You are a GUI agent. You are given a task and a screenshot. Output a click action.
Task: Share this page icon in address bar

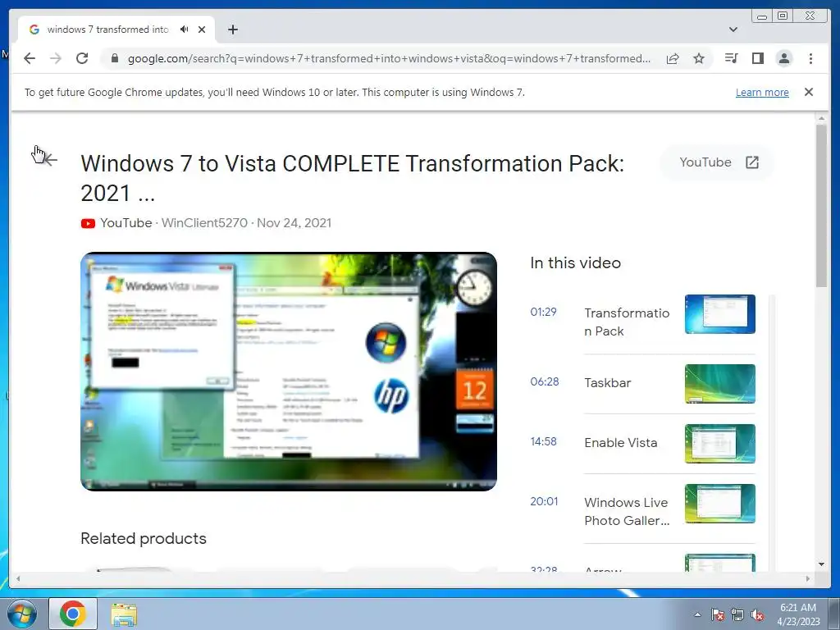673,58
